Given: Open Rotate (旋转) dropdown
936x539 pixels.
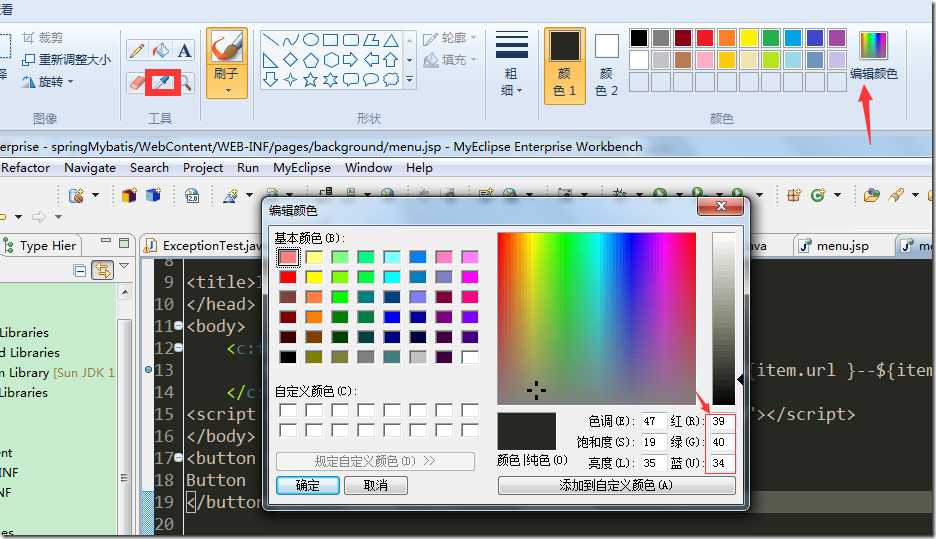Looking at the screenshot, I should (x=48, y=82).
